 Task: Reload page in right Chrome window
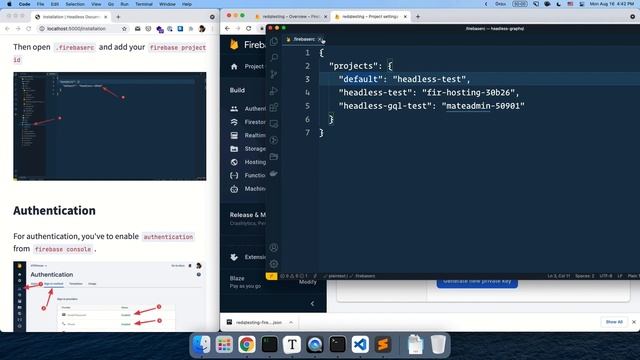249,29
